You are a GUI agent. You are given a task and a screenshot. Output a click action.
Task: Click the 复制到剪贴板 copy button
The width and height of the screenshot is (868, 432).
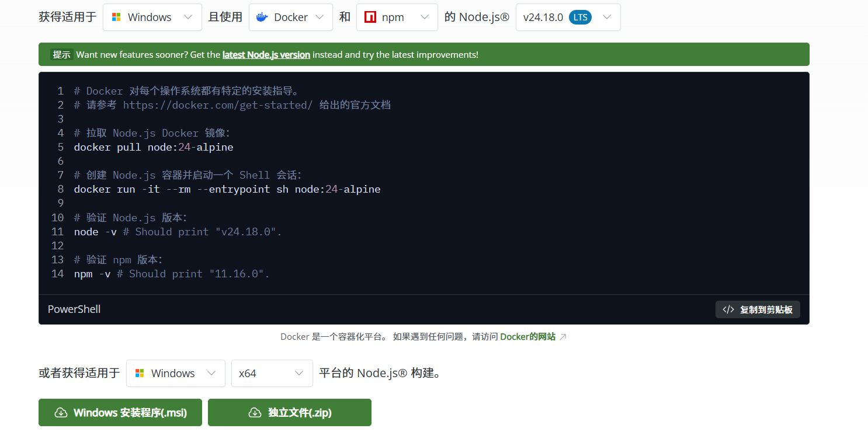pyautogui.click(x=758, y=309)
